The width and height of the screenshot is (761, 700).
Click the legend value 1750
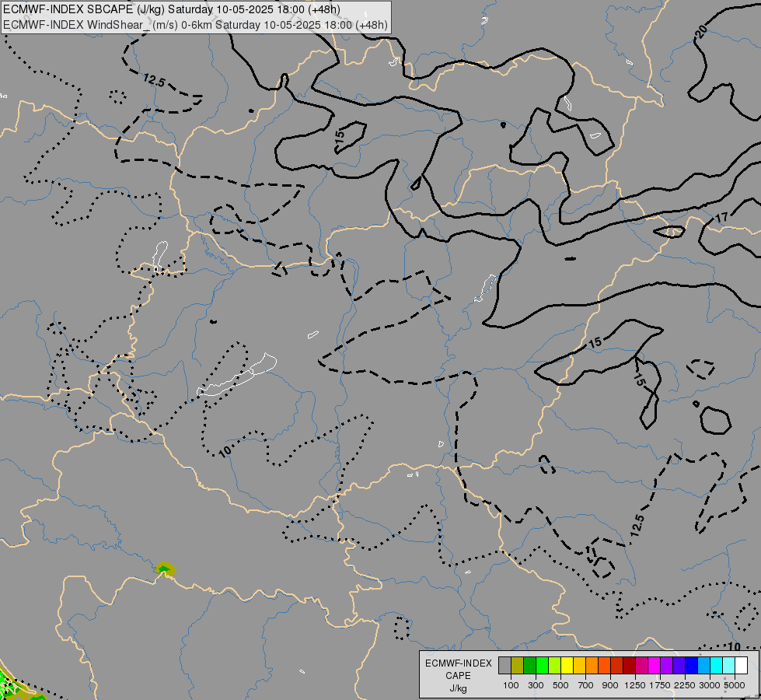[x=660, y=685]
